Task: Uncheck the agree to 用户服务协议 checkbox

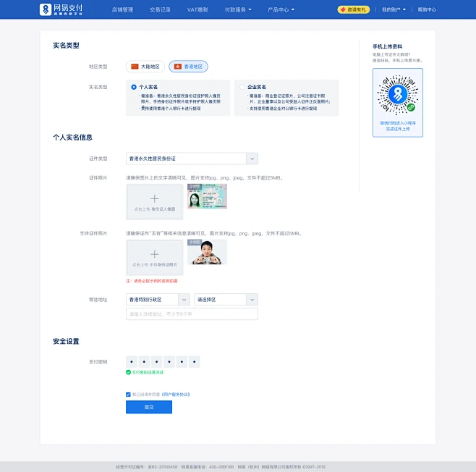Action: pos(128,395)
